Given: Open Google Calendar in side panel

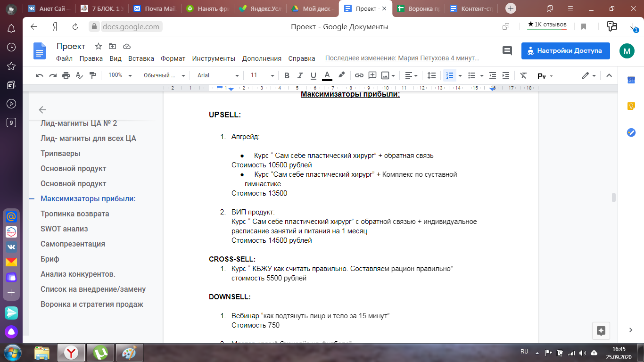Looking at the screenshot, I should [x=631, y=80].
